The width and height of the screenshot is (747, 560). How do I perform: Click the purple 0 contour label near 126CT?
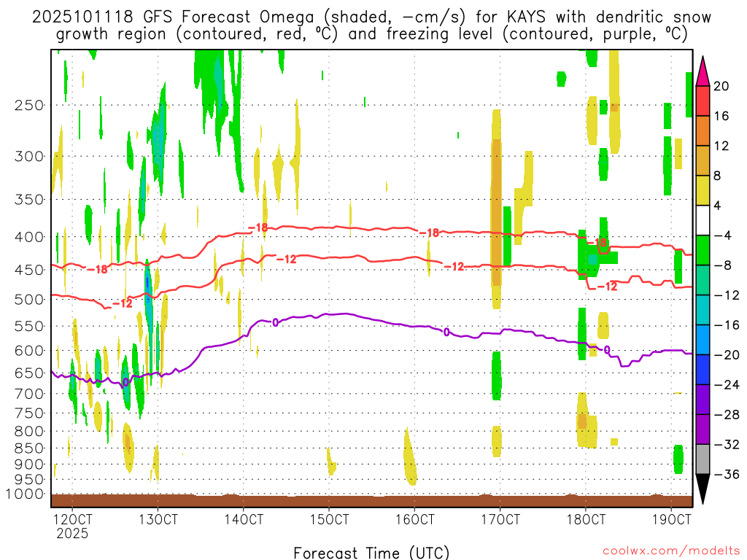125,382
